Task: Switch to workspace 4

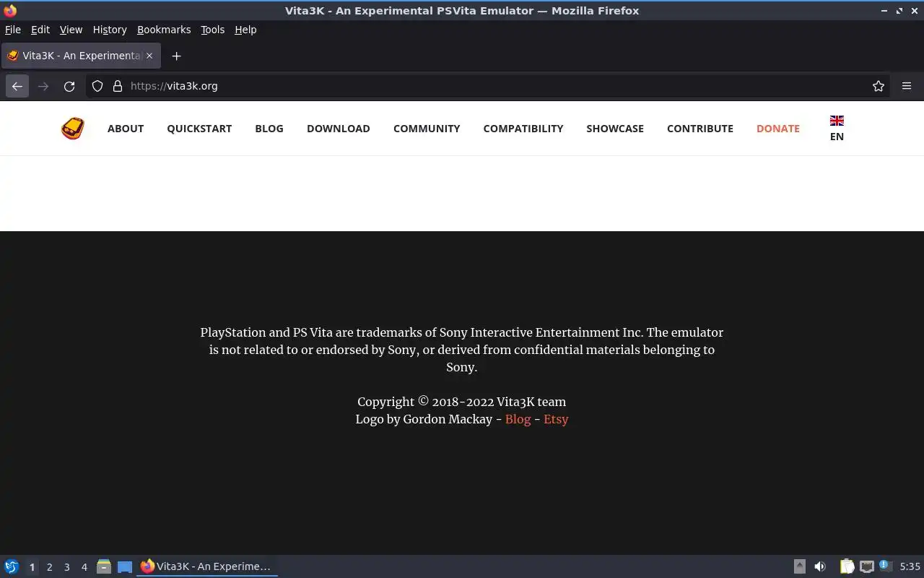Action: click(x=84, y=567)
